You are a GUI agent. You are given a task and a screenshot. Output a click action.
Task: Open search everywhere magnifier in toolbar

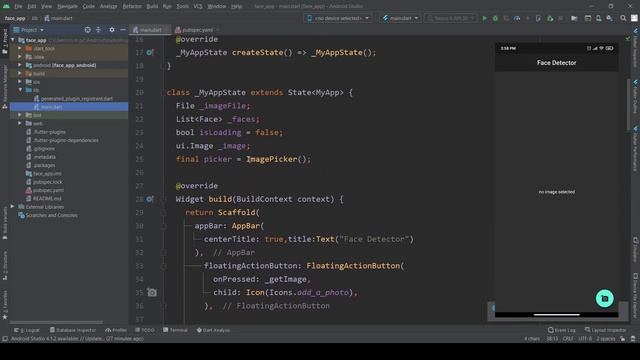(x=623, y=18)
